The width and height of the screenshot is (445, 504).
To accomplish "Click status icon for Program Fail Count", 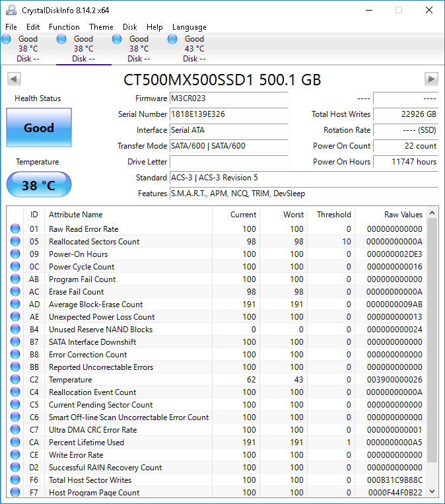I will pos(15,279).
